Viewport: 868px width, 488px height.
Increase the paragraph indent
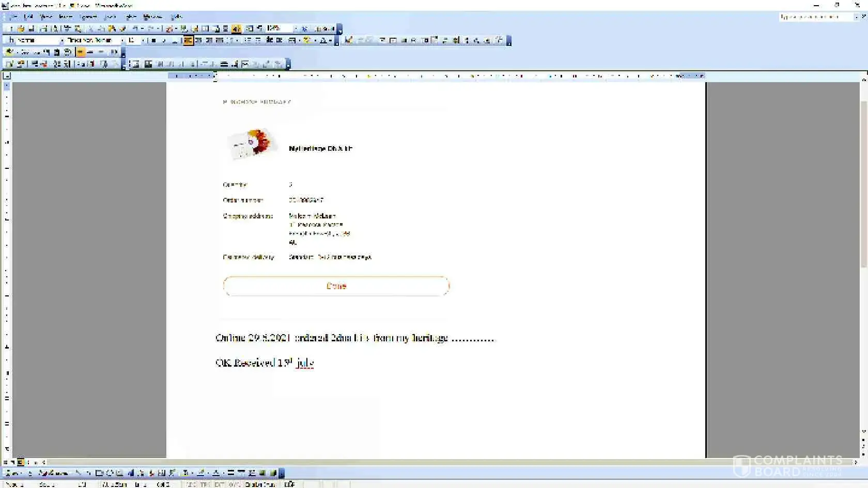tap(279, 40)
